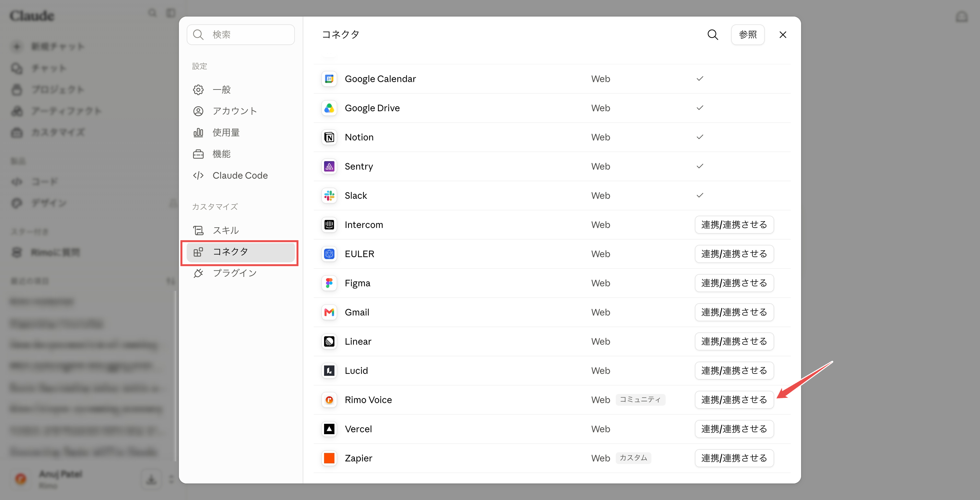This screenshot has width=980, height=500.
Task: Click the カスタム tag on Zapier
Action: (633, 458)
